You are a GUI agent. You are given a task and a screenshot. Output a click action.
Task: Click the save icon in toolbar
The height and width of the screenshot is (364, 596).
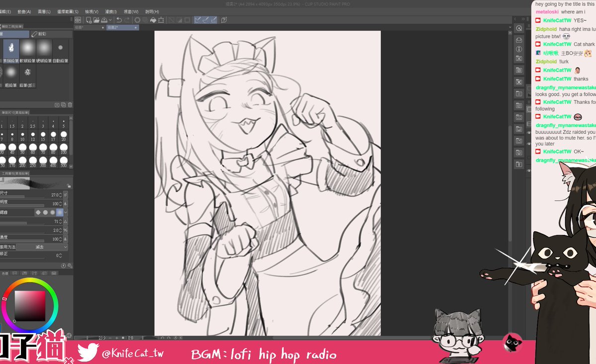[104, 20]
